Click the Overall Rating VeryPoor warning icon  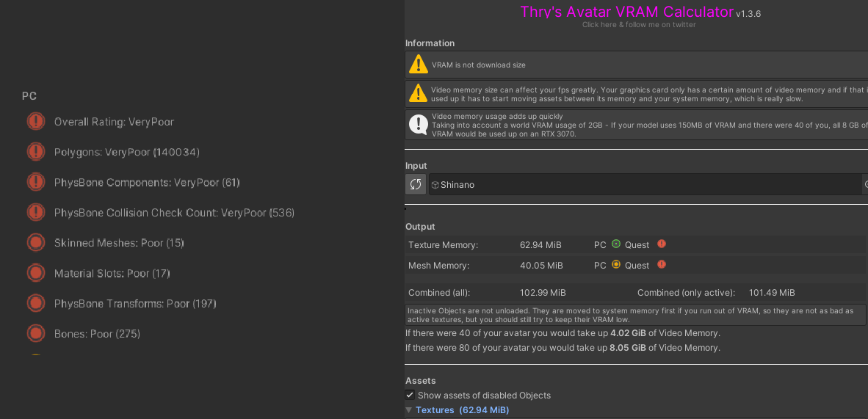36,121
